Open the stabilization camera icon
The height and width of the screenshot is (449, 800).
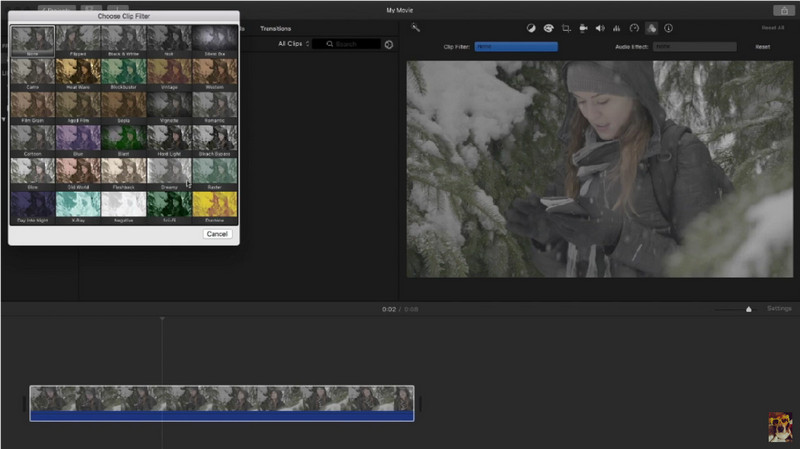click(583, 29)
